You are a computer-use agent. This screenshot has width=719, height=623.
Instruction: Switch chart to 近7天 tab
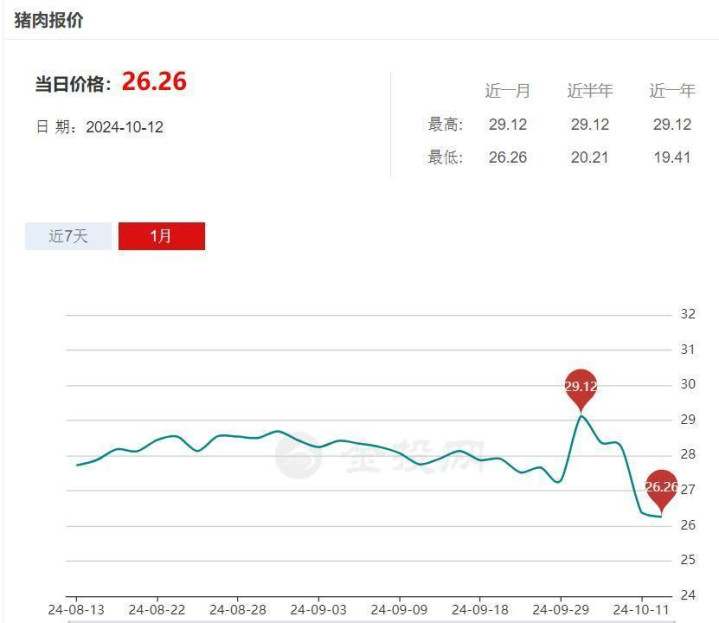68,236
